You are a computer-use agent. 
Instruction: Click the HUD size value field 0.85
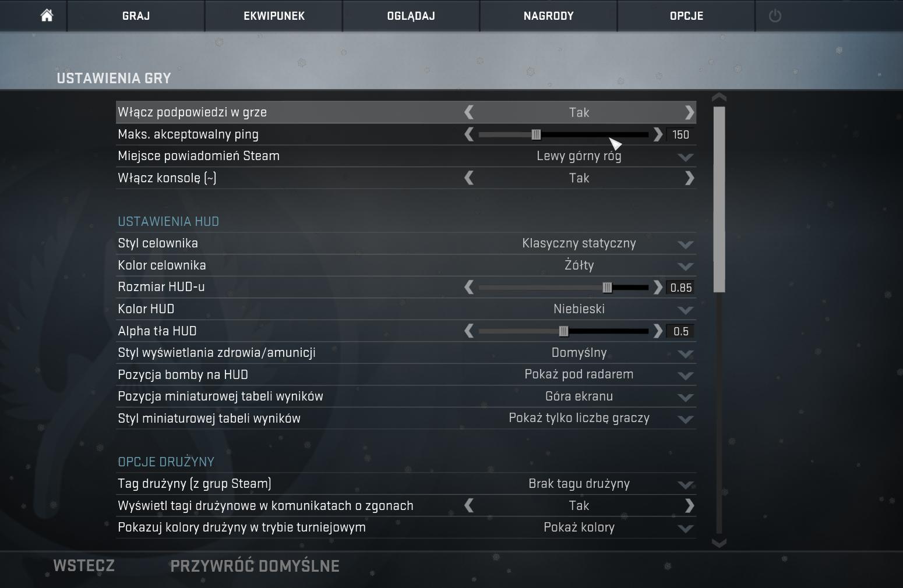[x=680, y=288]
